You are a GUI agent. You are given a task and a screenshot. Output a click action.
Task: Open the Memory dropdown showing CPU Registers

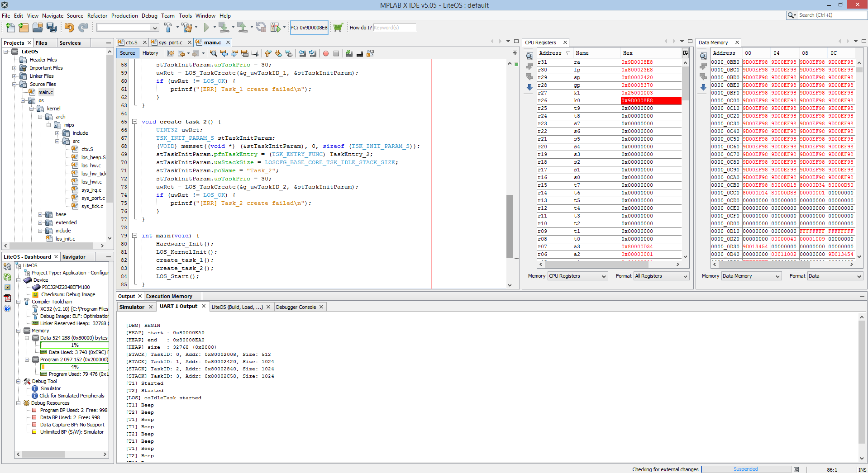pyautogui.click(x=577, y=276)
